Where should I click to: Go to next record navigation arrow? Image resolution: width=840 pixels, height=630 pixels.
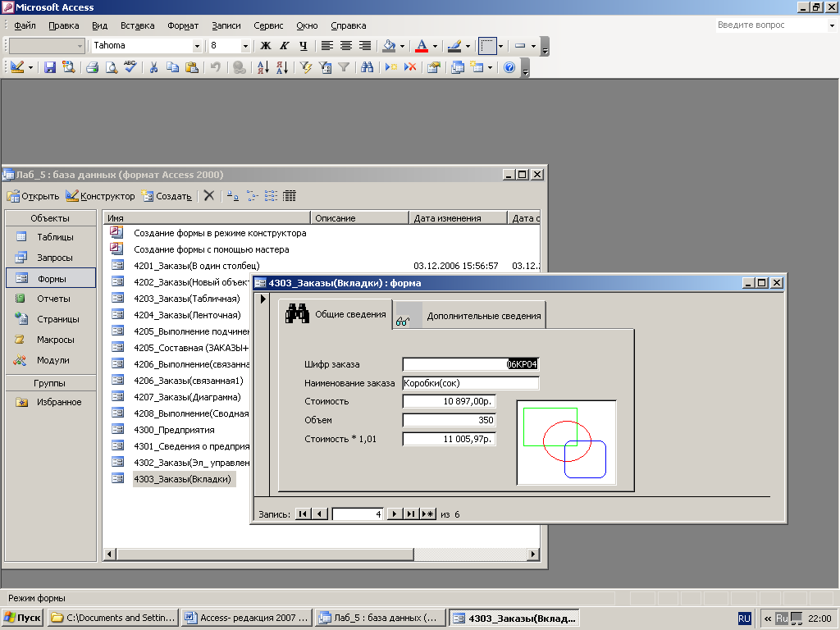tap(395, 514)
